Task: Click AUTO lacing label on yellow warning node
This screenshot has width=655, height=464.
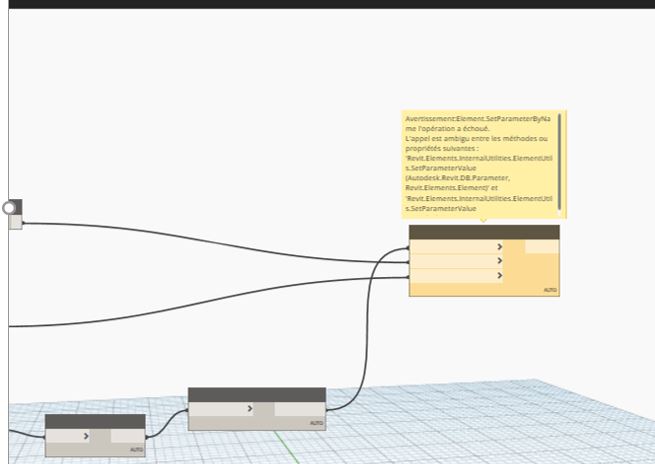Action: [x=549, y=290]
